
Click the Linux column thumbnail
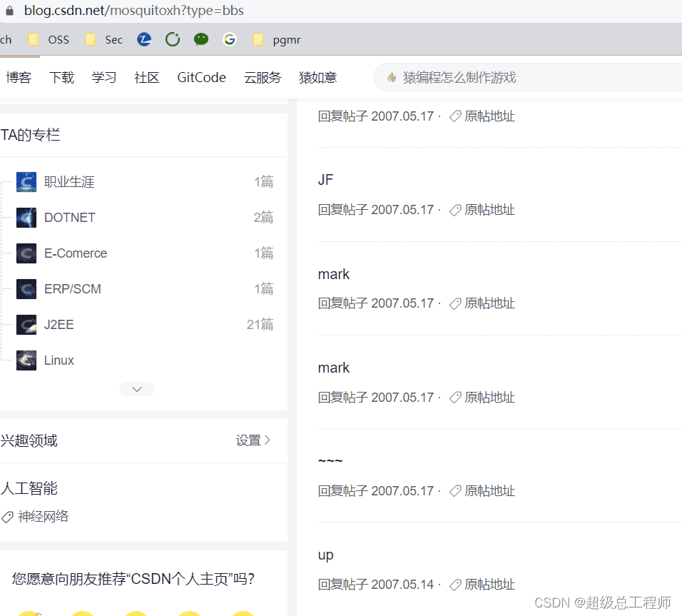26,360
